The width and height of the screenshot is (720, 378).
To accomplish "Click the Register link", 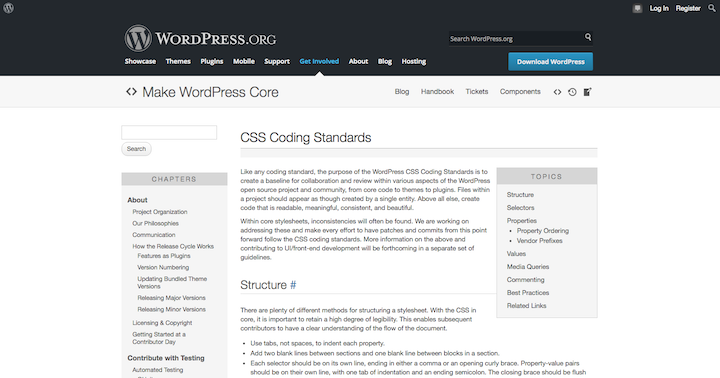I will 688,8.
